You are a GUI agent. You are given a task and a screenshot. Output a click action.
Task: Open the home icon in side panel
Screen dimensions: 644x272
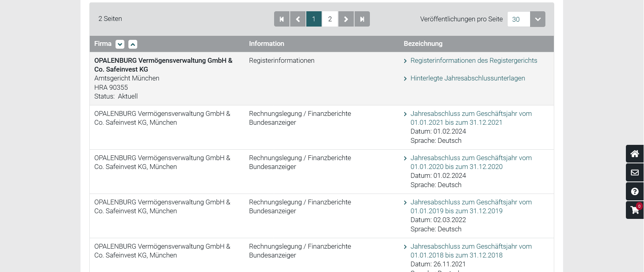635,154
